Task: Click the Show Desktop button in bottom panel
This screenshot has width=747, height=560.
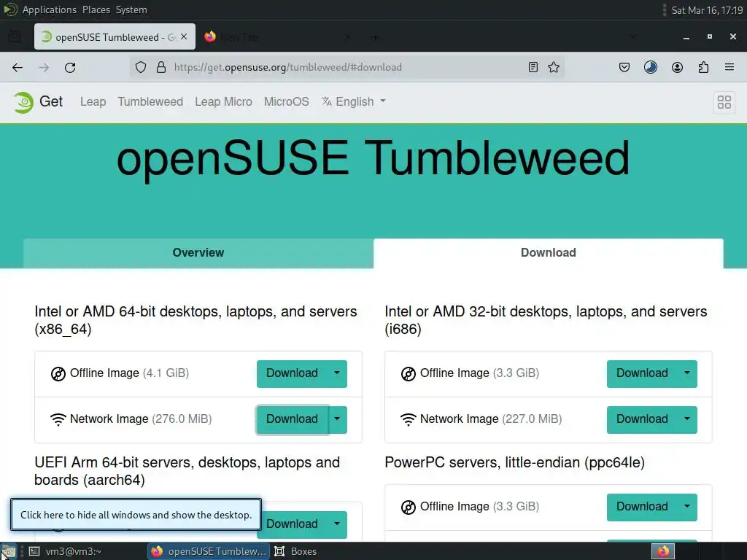Action: point(8,551)
